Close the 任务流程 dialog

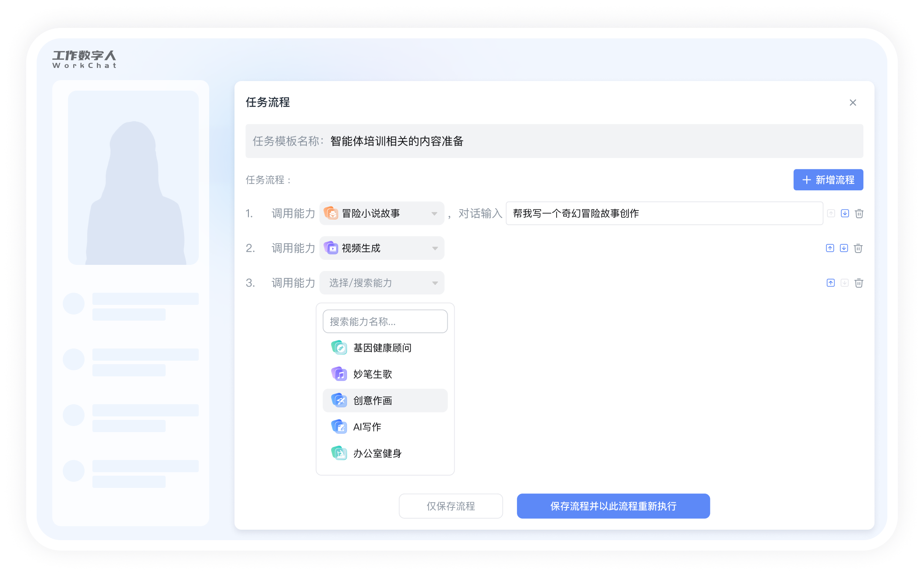tap(853, 102)
